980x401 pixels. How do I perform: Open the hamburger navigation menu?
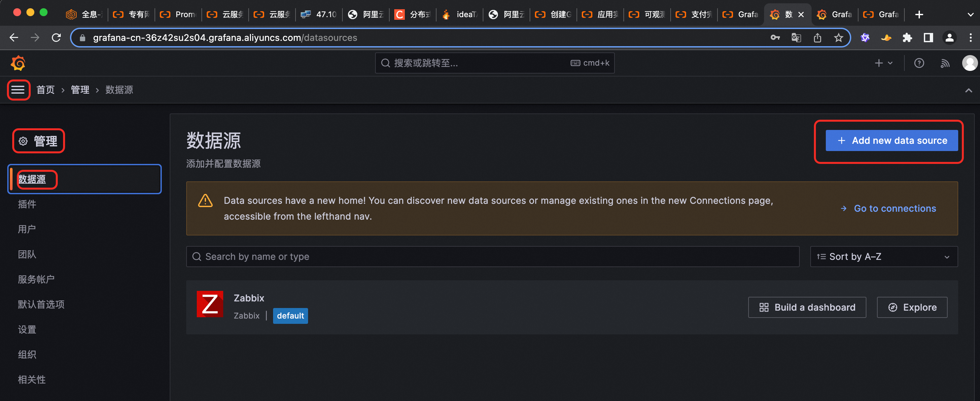(18, 90)
